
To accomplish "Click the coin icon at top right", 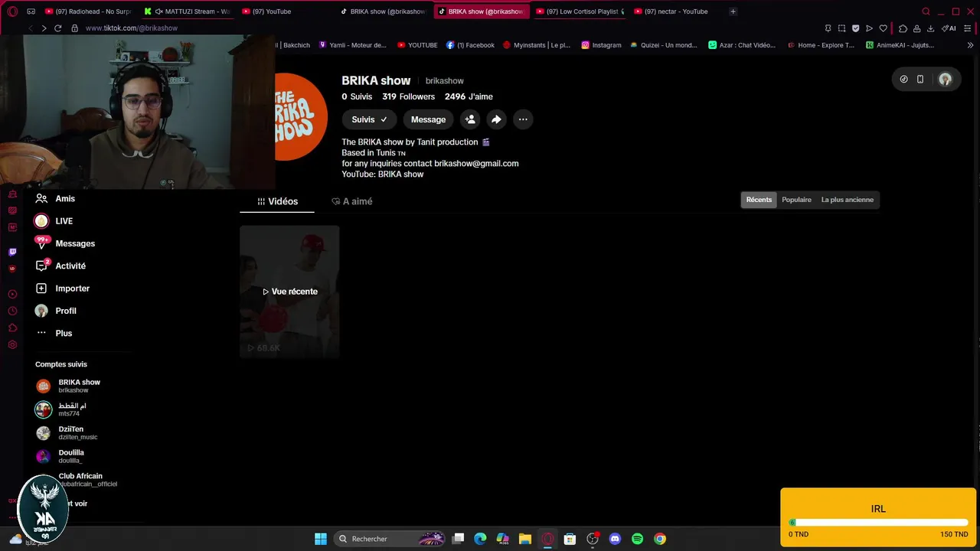I will [903, 80].
